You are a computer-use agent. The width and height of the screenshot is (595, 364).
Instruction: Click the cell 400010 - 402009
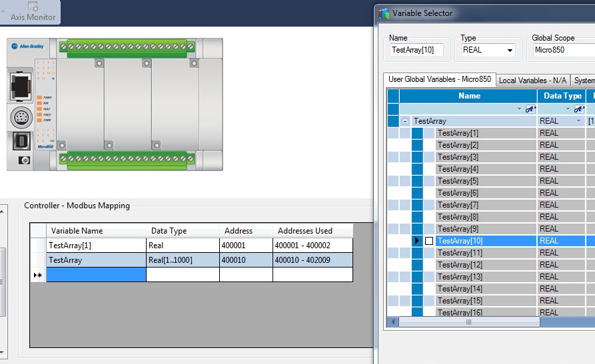[x=312, y=260]
